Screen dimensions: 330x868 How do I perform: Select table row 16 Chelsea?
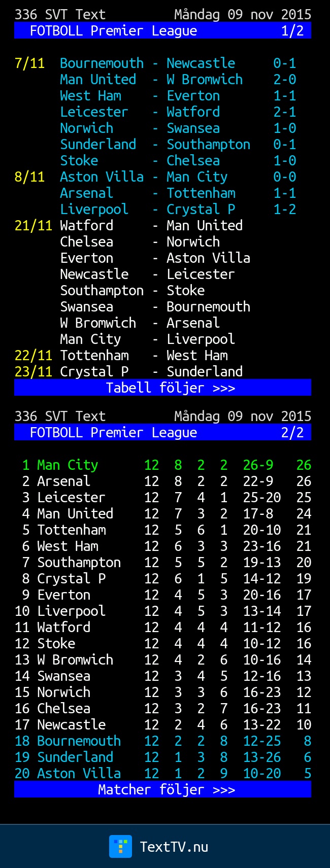point(162,708)
